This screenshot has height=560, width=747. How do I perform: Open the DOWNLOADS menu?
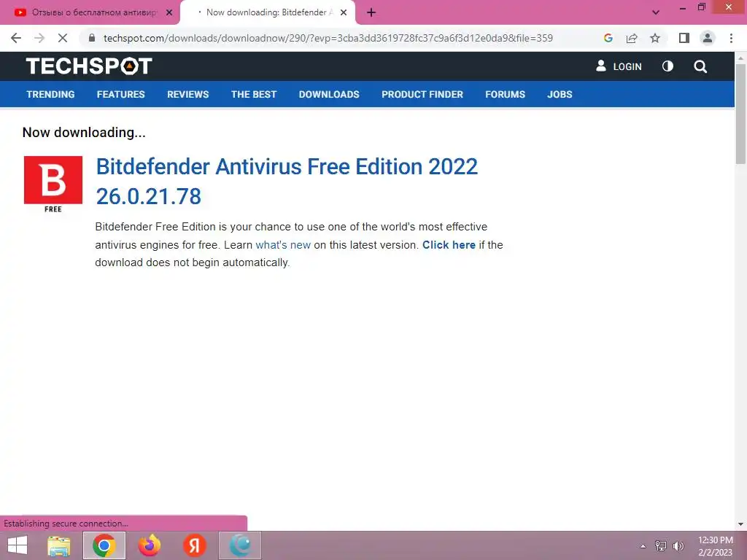point(329,94)
